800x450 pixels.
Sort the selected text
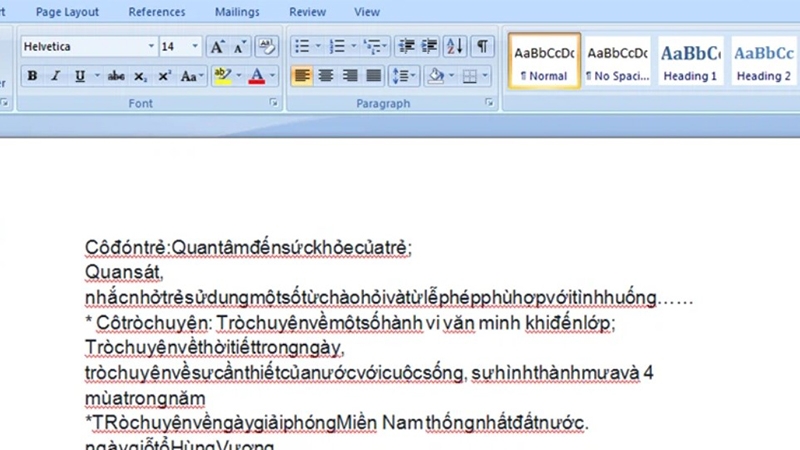pyautogui.click(x=455, y=46)
